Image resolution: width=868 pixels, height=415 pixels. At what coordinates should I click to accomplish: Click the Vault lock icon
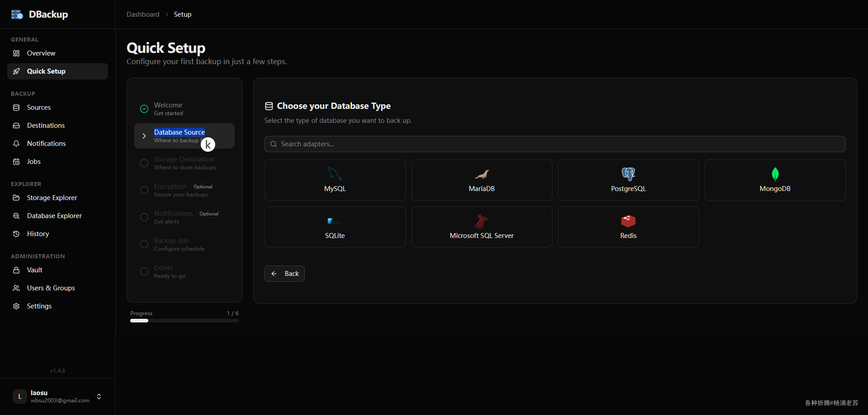tap(16, 270)
